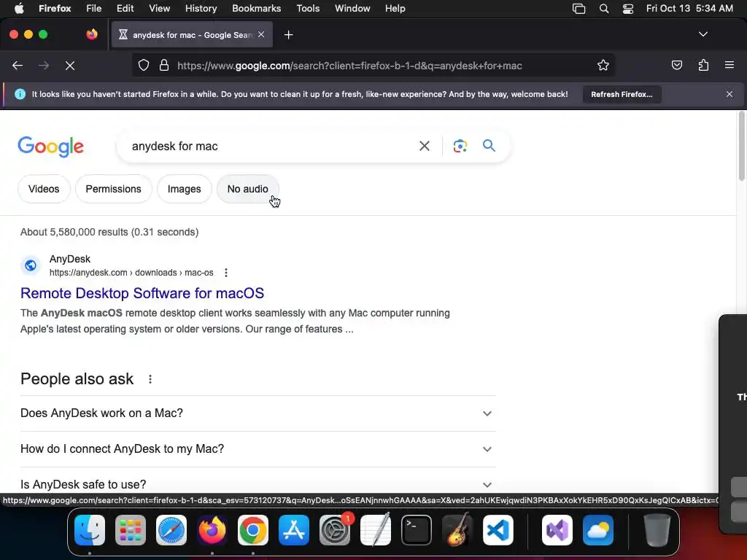
Task: Filter results by Permissions
Action: click(x=113, y=189)
